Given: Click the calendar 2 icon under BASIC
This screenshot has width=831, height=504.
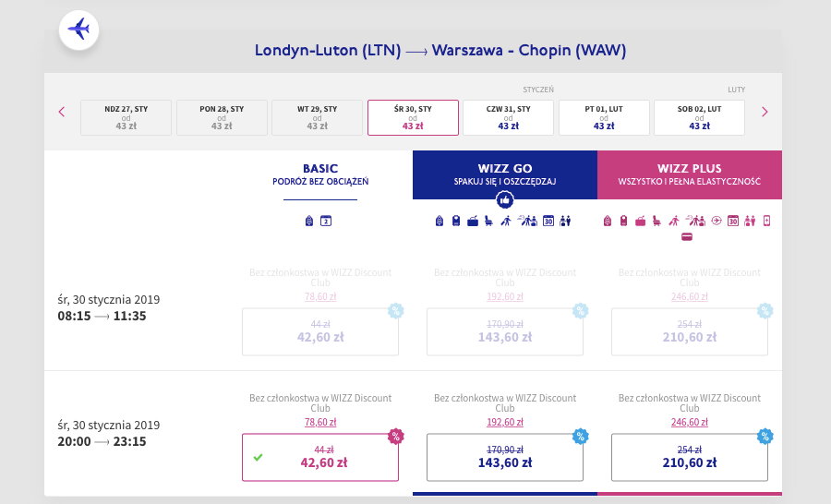Looking at the screenshot, I should (326, 221).
